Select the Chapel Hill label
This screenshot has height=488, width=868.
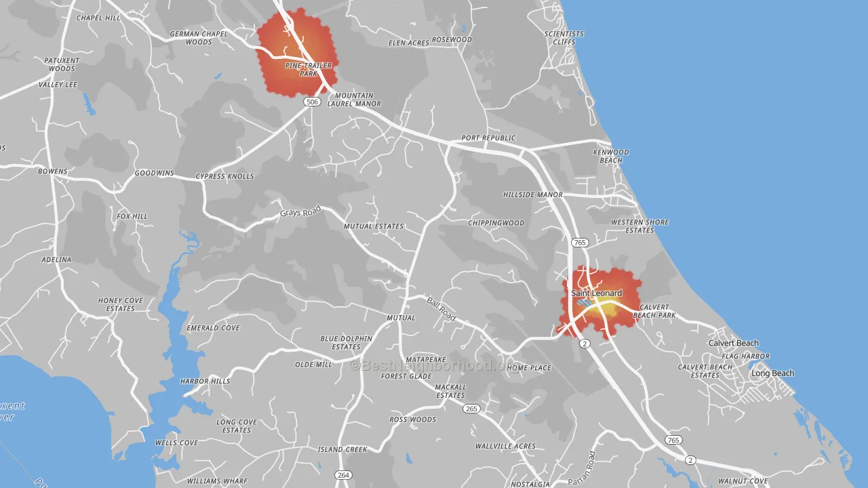pos(98,18)
